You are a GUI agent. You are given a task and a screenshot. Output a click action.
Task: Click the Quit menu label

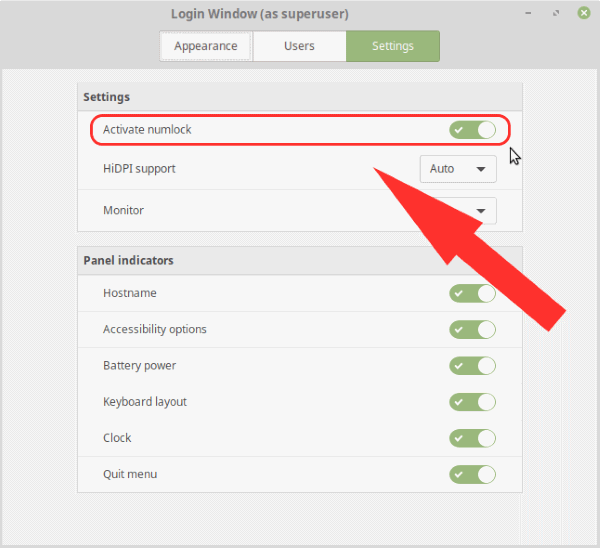(130, 474)
